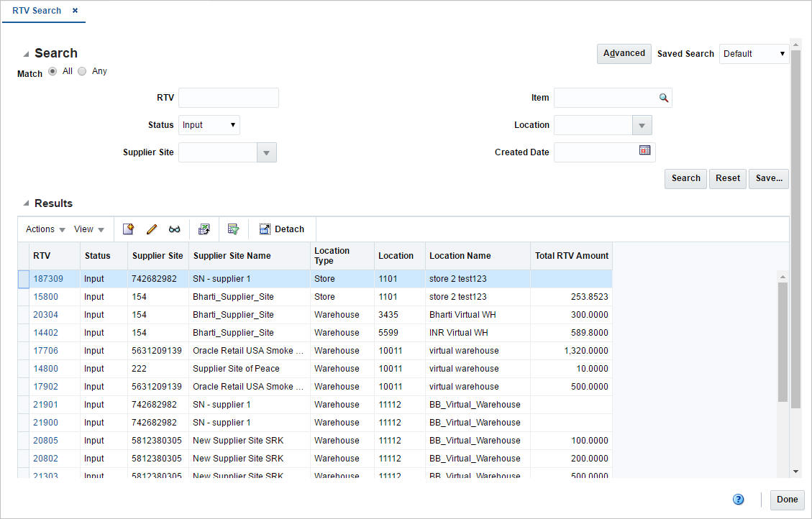This screenshot has width=812, height=519.
Task: Select the Match All radio button
Action: (53, 70)
